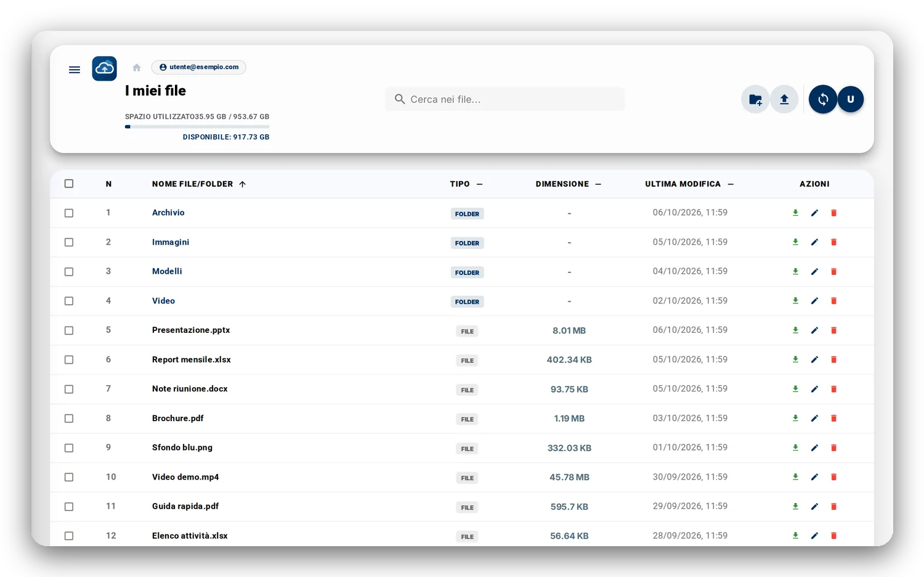The width and height of the screenshot is (924, 577).
Task: Check the Guida rapida.pdf row box
Action: coord(69,507)
